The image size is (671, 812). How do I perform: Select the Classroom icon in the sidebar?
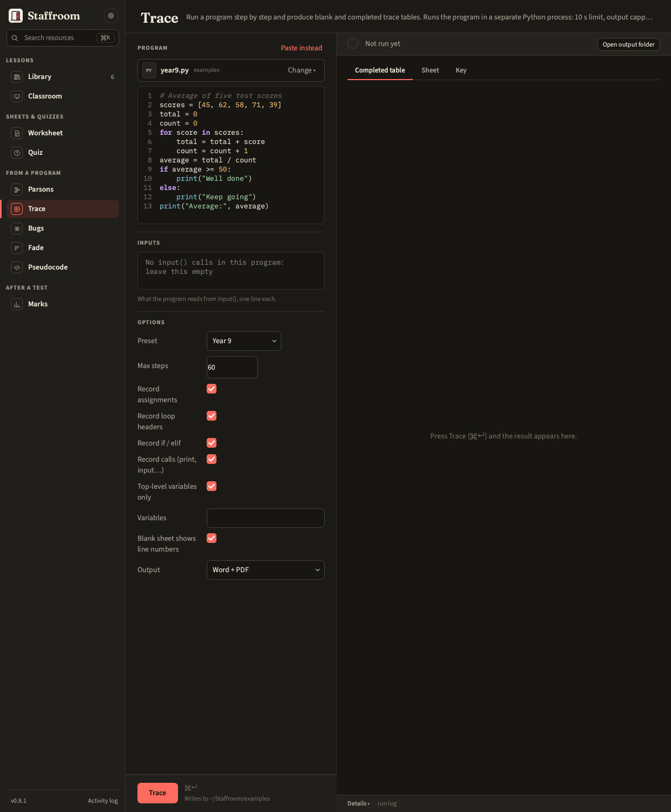click(x=17, y=96)
